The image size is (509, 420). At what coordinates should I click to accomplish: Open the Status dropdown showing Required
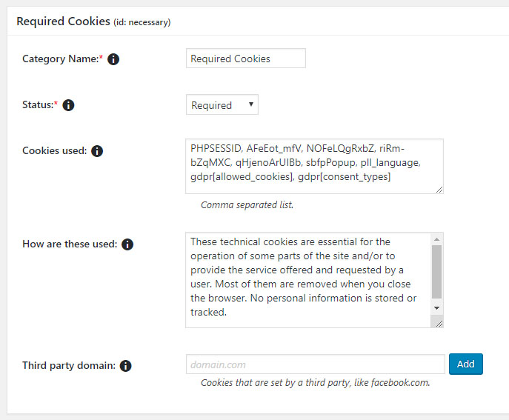[x=222, y=105]
